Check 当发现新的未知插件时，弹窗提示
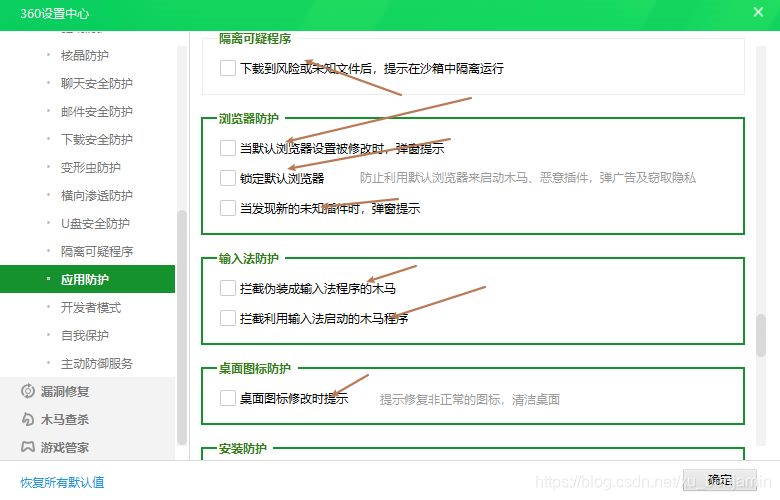The image size is (780, 500). click(228, 208)
